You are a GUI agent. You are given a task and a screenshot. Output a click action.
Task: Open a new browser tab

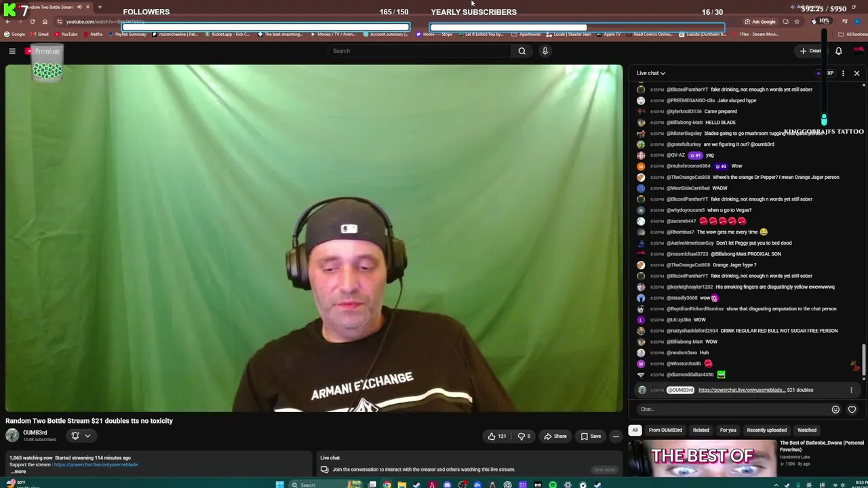[x=100, y=7]
